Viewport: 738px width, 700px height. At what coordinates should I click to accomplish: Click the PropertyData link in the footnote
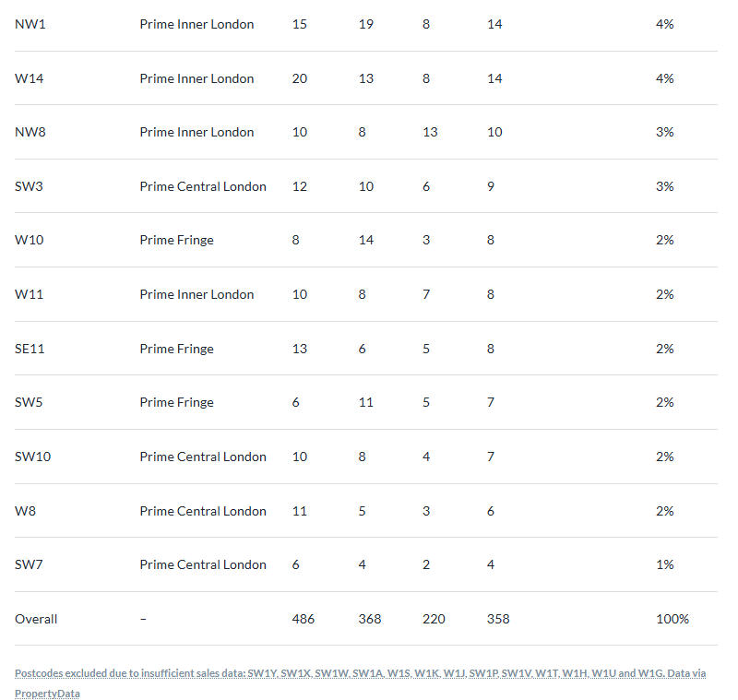click(47, 693)
